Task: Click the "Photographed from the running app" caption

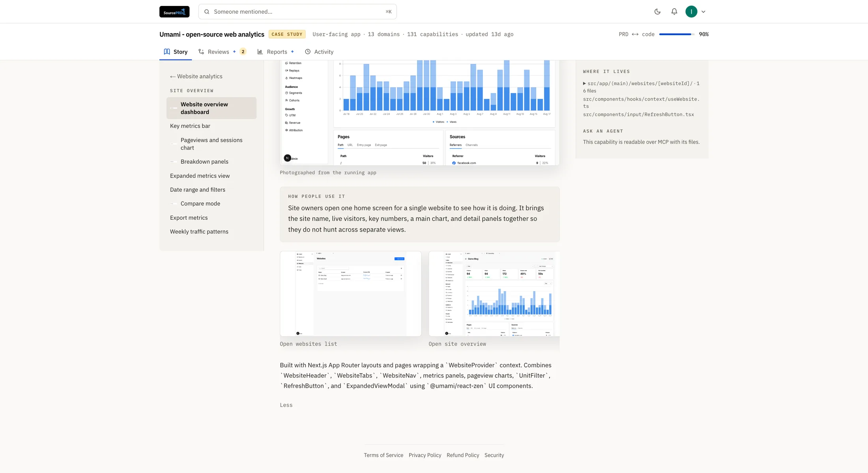Action: click(328, 173)
